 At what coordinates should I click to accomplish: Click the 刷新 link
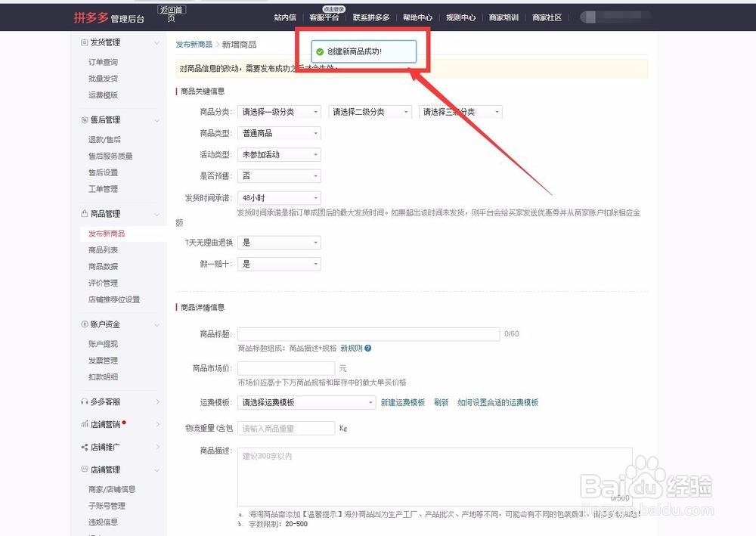441,402
